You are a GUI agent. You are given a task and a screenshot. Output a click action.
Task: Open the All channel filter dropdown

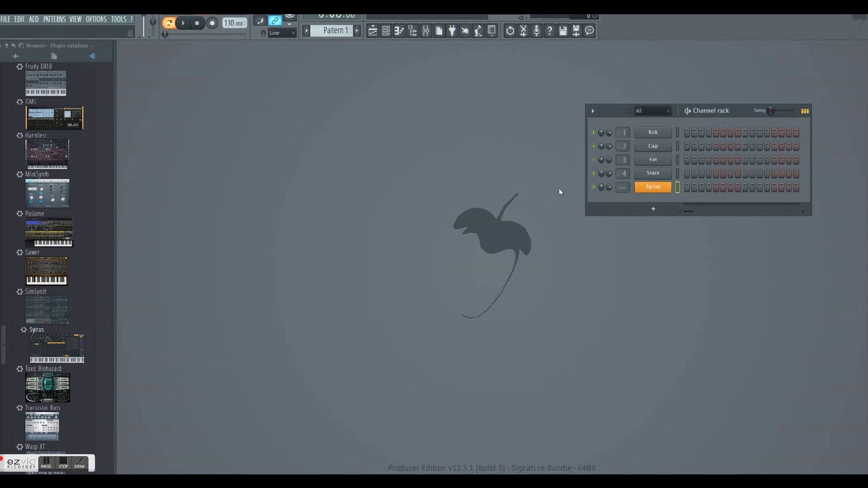[x=653, y=110]
